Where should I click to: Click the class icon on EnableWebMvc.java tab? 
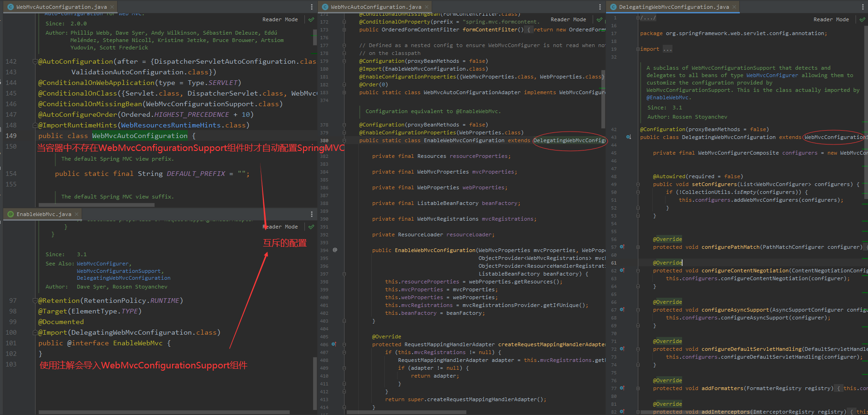click(11, 214)
